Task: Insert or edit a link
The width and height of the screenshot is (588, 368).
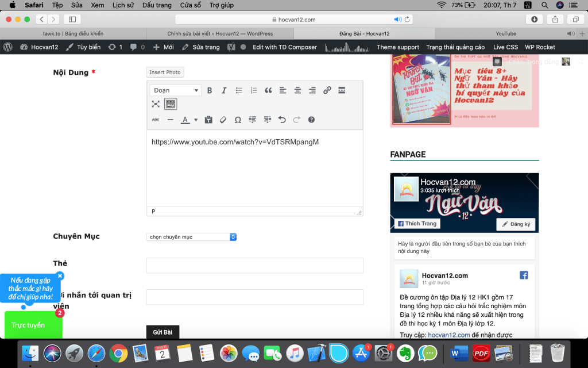Action: point(327,90)
